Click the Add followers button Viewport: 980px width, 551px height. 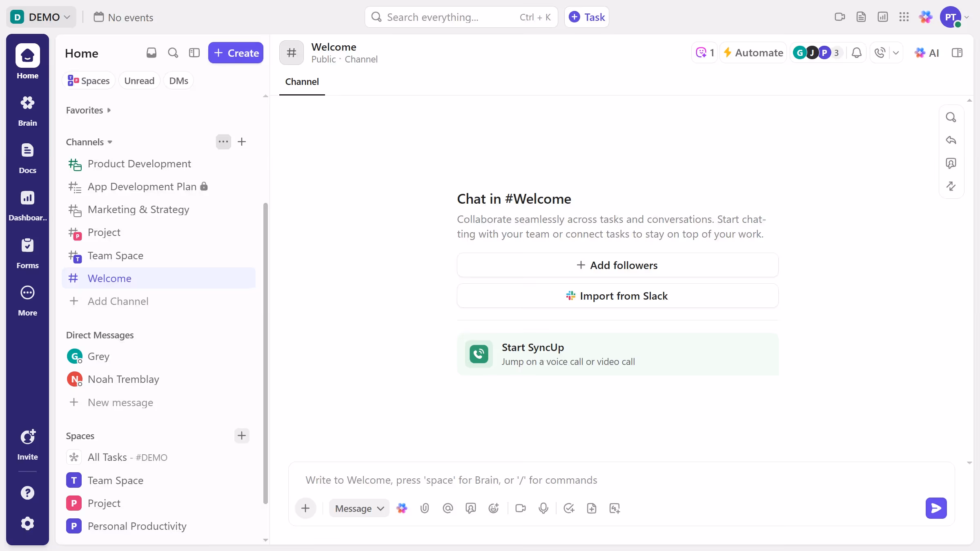[617, 265]
